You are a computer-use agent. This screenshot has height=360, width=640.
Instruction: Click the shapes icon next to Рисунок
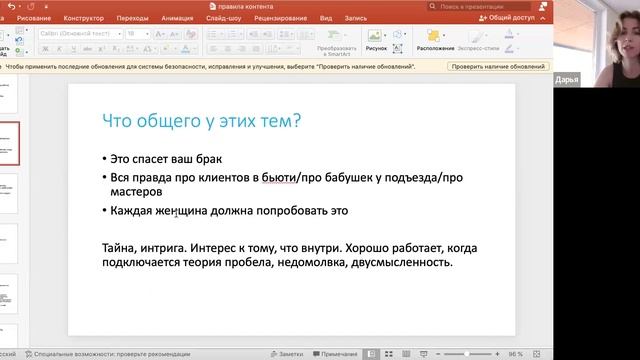397,35
